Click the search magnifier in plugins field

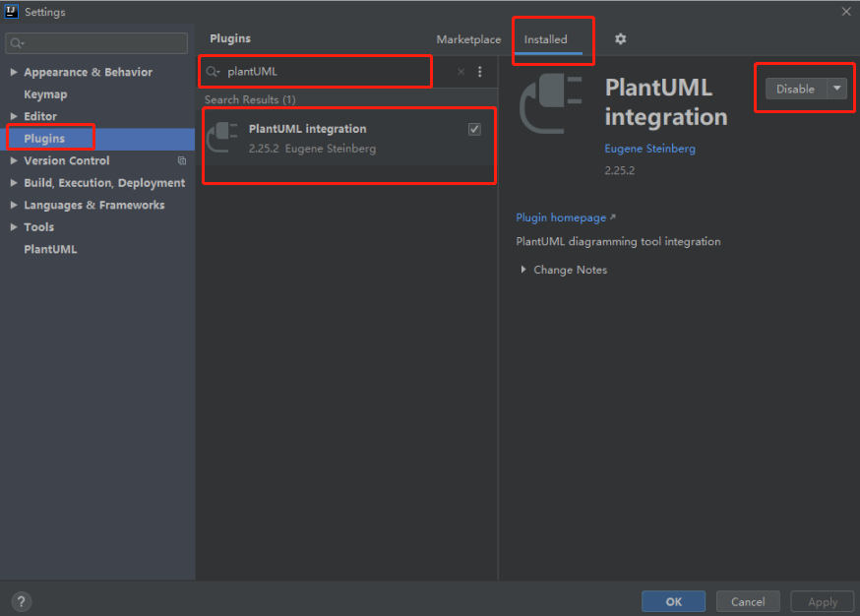coord(214,72)
